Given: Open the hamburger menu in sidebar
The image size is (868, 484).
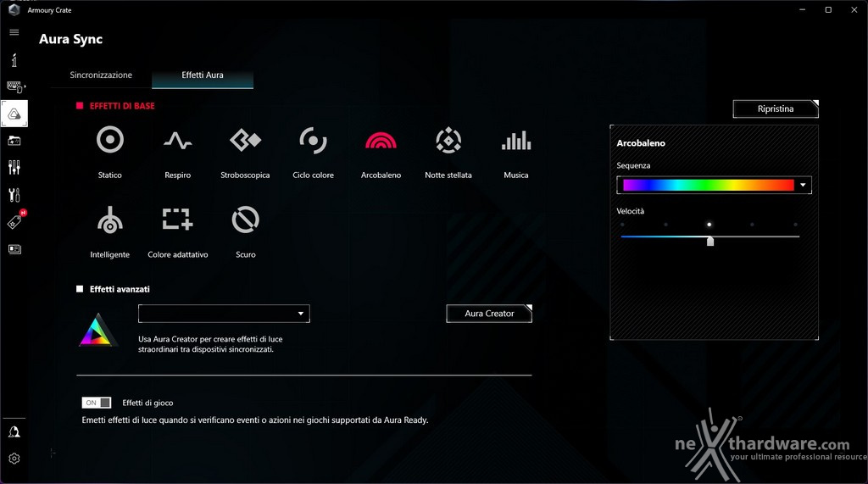Looking at the screenshot, I should [x=14, y=32].
